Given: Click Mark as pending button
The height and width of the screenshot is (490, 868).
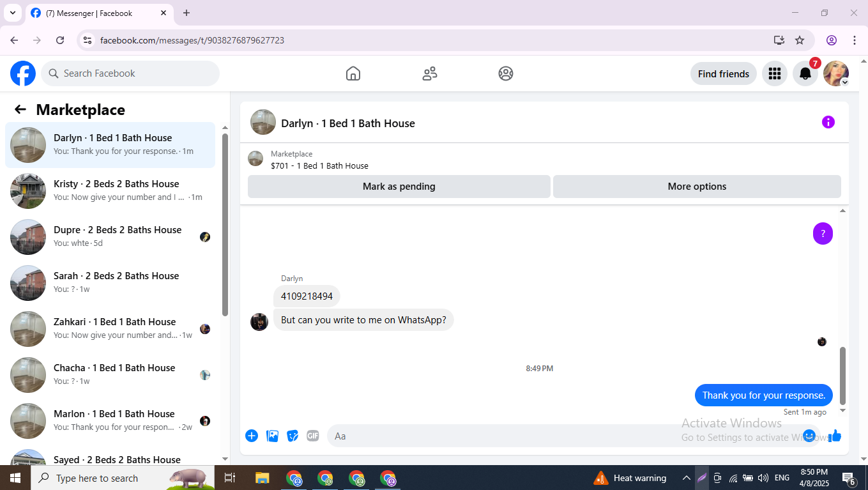Looking at the screenshot, I should point(399,187).
